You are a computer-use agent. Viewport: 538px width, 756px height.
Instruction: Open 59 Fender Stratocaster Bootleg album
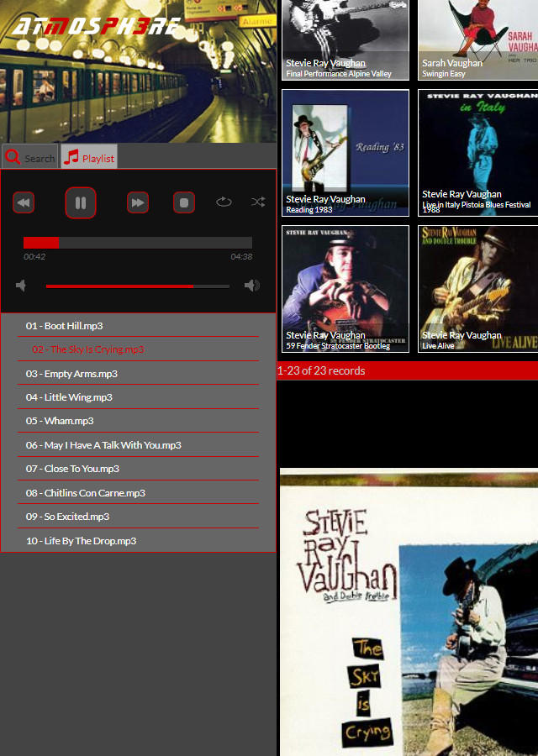(x=345, y=289)
